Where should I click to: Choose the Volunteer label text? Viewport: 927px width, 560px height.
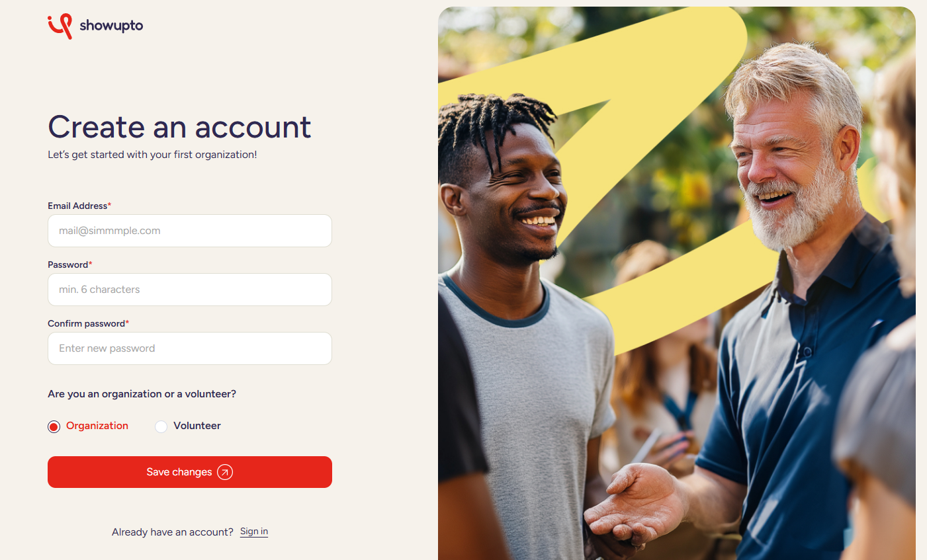(x=197, y=426)
